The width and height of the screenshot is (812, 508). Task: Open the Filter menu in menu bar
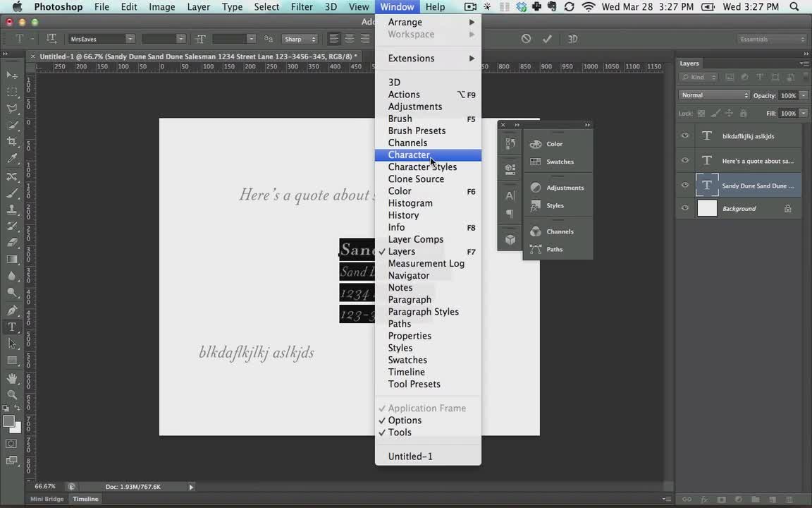coord(302,7)
